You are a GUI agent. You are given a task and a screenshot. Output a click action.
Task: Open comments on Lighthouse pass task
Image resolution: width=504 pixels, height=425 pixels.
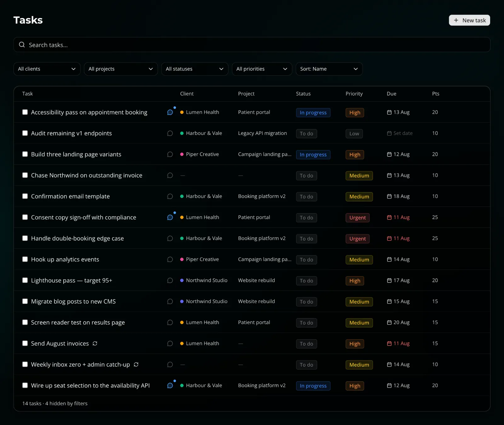tap(170, 281)
